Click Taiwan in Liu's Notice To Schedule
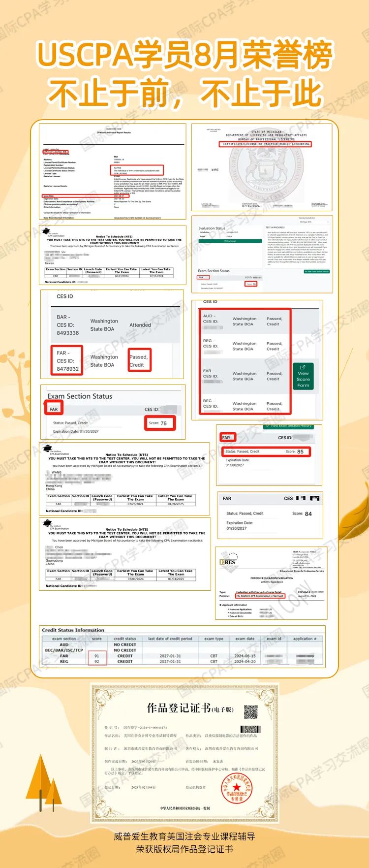 click(49, 263)
